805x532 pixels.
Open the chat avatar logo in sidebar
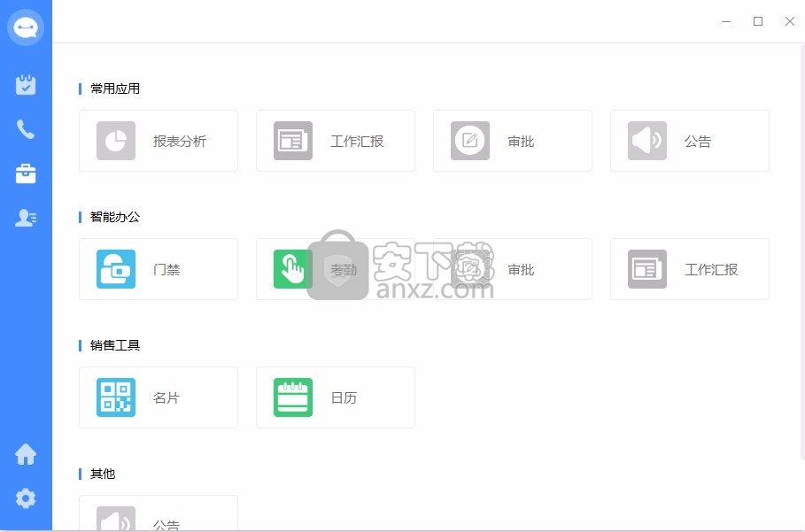point(26,27)
